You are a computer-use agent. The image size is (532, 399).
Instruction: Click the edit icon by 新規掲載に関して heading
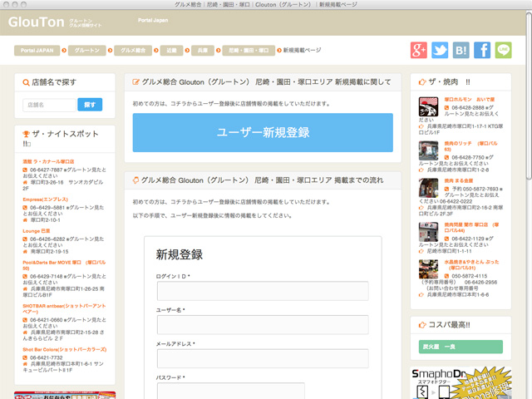point(135,81)
